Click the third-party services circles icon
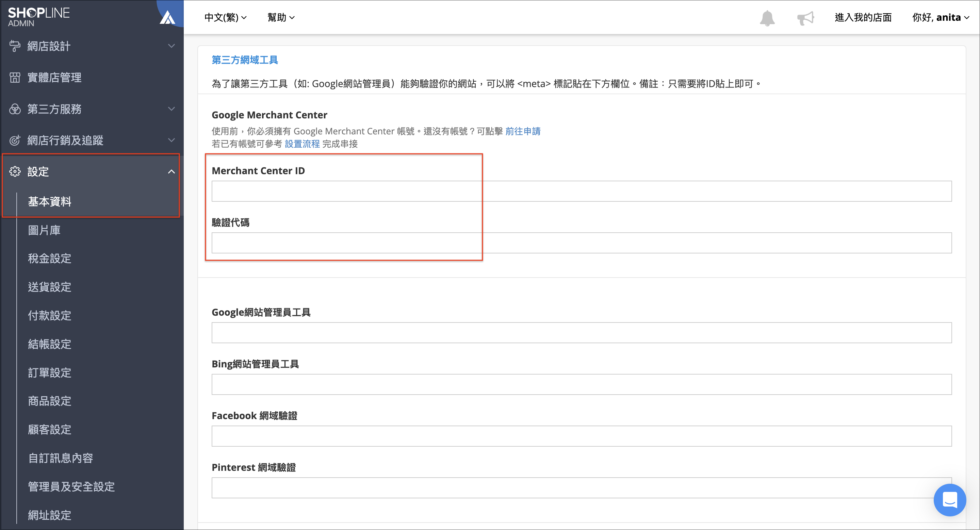The height and width of the screenshot is (530, 980). (x=15, y=109)
